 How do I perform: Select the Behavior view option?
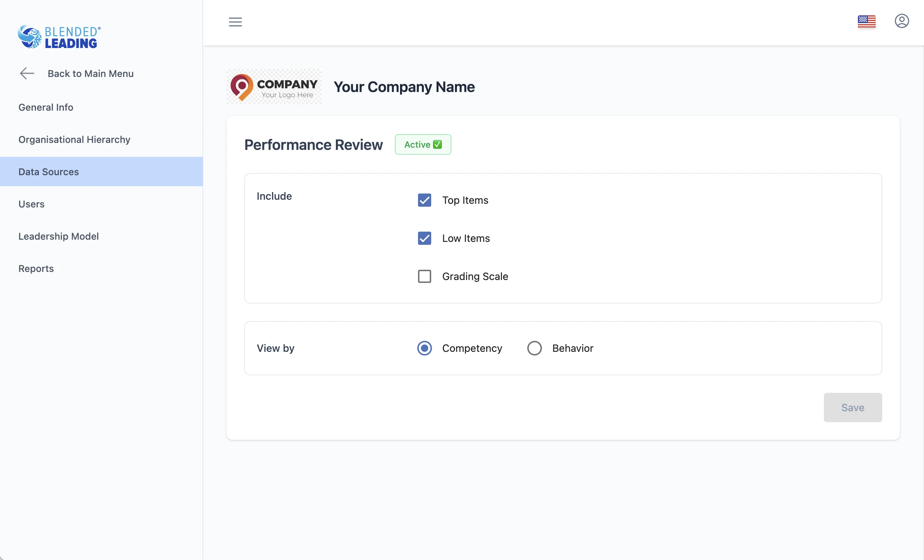534,348
